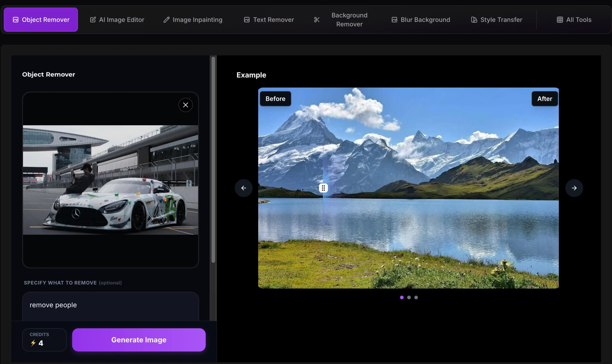Click the 'remove people' text field

click(110, 305)
